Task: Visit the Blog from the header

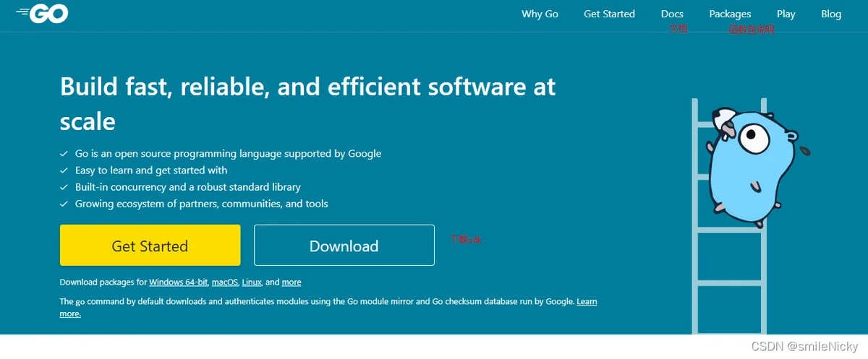Action: [831, 14]
